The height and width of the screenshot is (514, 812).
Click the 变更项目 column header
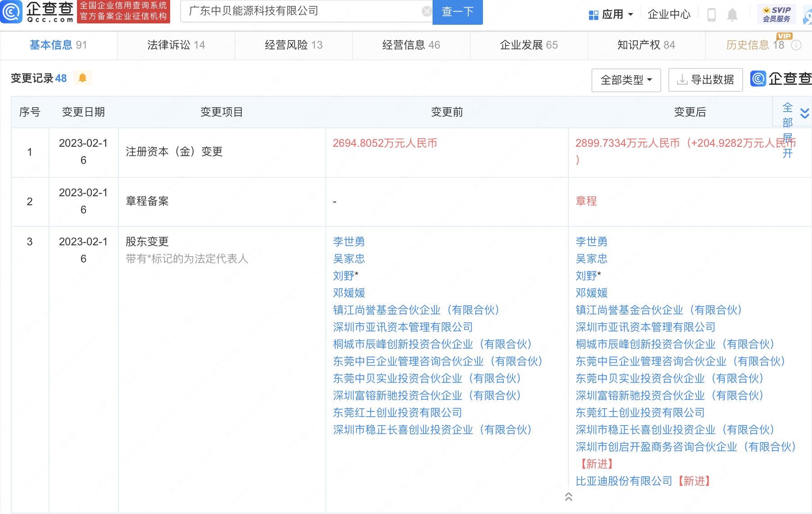point(221,112)
